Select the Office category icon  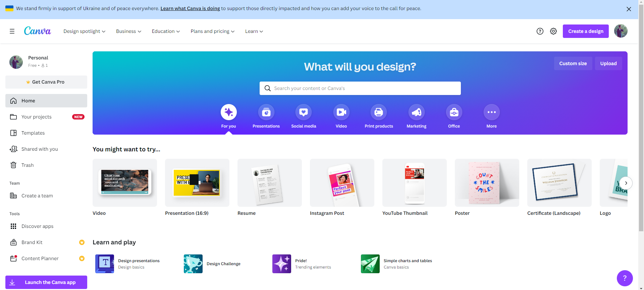pos(454,112)
